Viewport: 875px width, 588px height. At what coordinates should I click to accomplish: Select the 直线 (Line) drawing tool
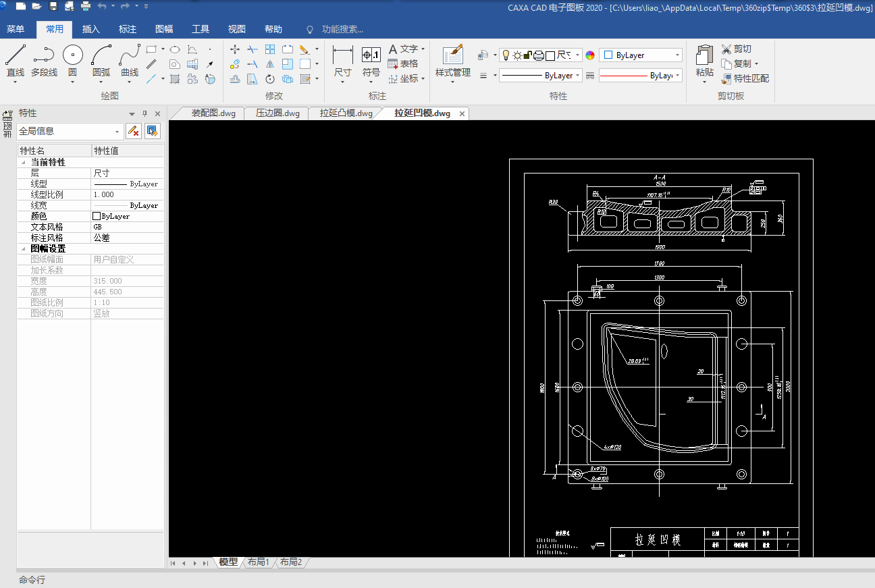[16, 55]
